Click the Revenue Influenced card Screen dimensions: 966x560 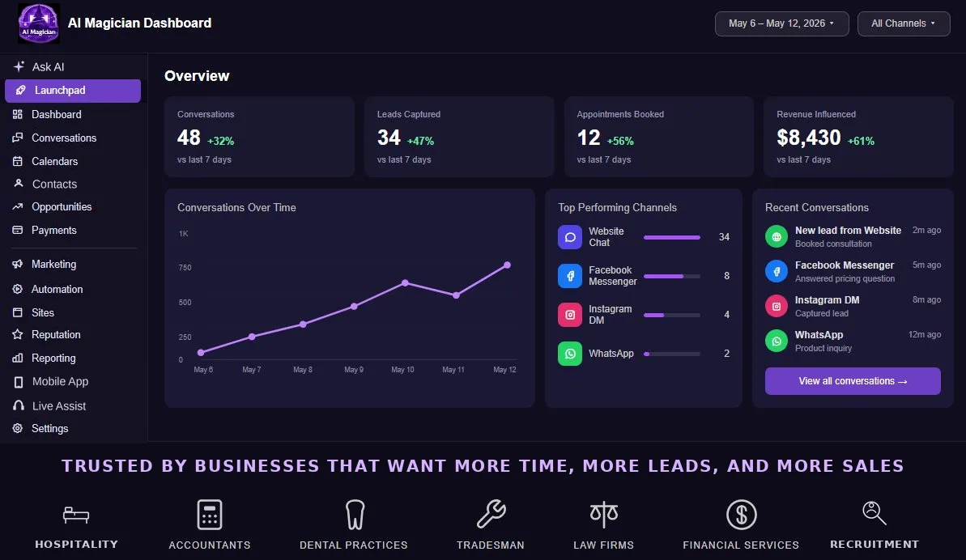(858, 137)
